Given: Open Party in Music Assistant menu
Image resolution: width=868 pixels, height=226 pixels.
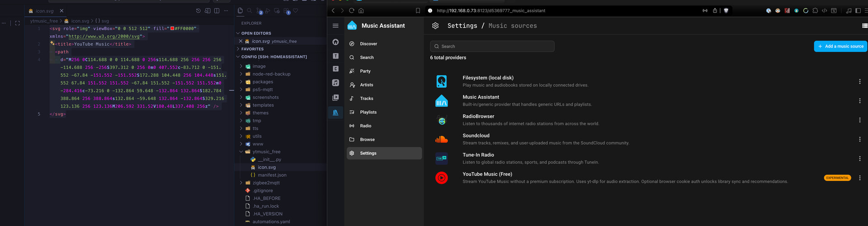Looking at the screenshot, I should [384, 71].
